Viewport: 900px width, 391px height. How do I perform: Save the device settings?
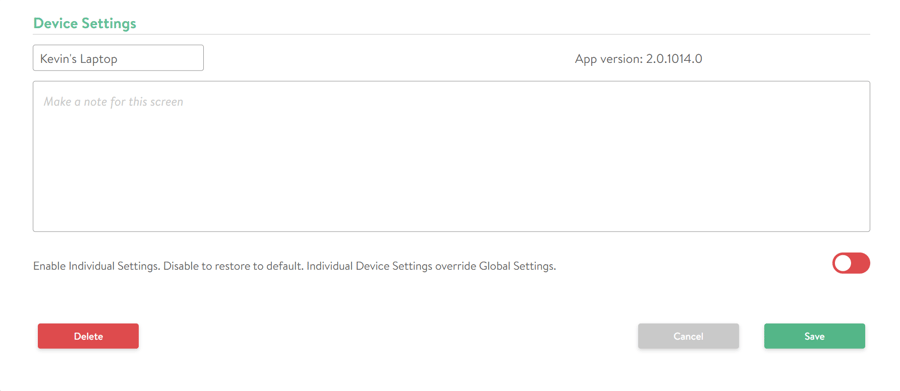(x=814, y=336)
